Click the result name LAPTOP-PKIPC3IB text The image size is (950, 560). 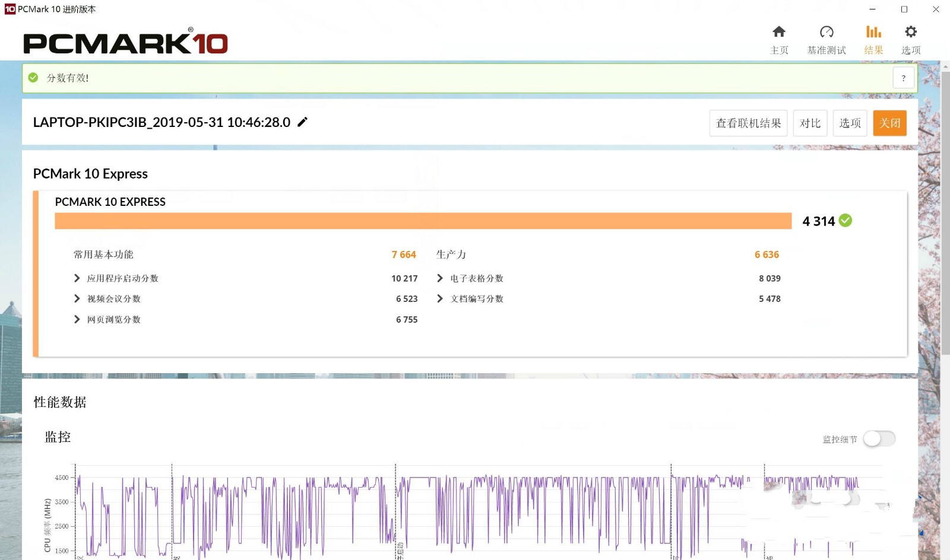[161, 122]
